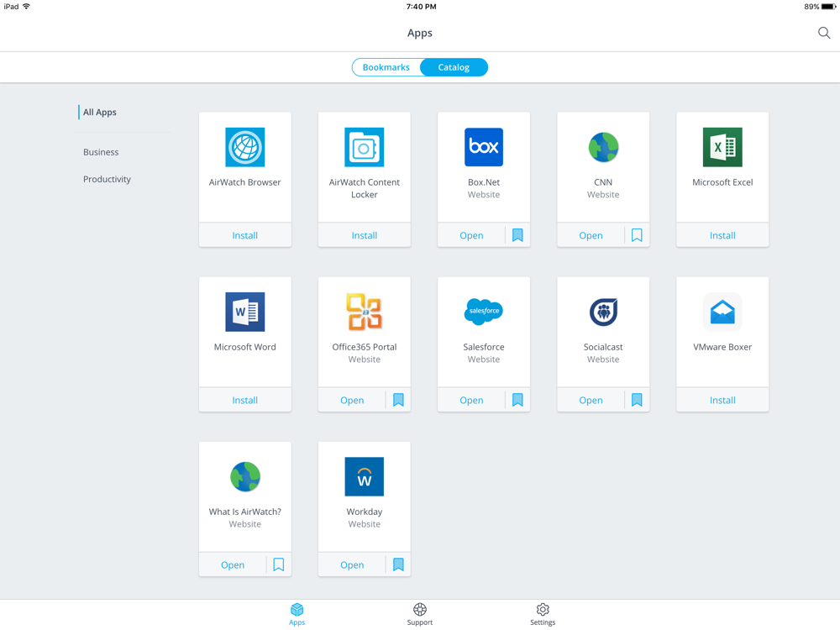840x630 pixels.
Task: Tap the AirWatch Content Locker icon
Action: (x=365, y=147)
